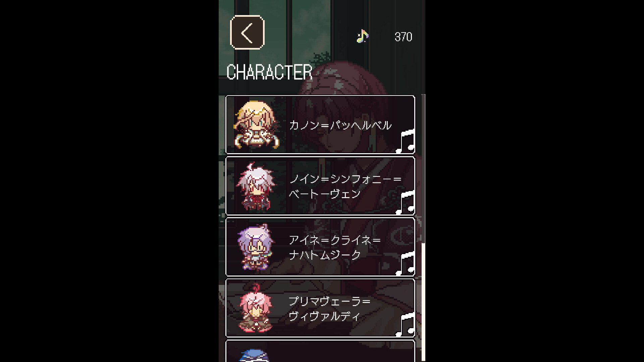Screen dimensions: 644x362
Task: Click the lower scrollbar track area
Action: (423, 302)
